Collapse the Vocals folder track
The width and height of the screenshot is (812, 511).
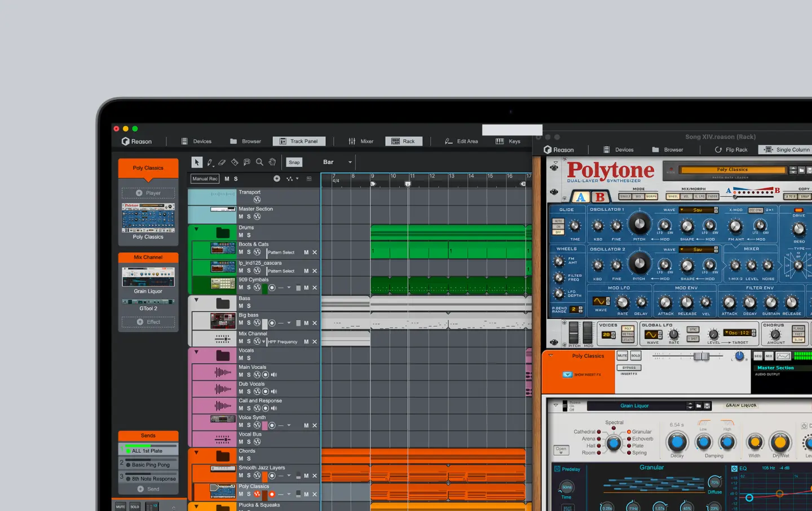pos(196,353)
